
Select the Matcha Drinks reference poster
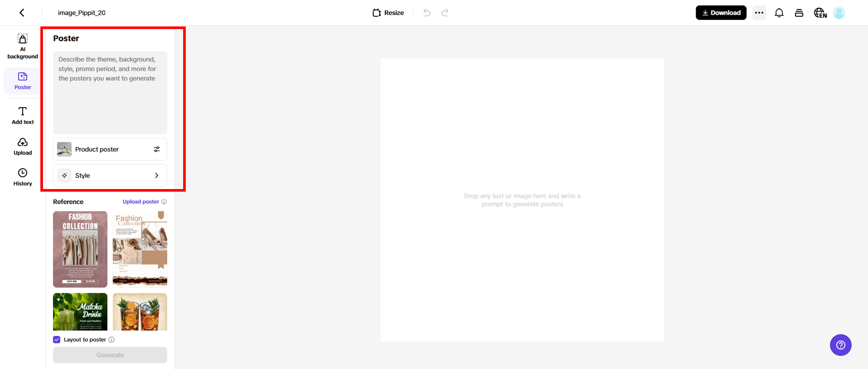point(80,312)
